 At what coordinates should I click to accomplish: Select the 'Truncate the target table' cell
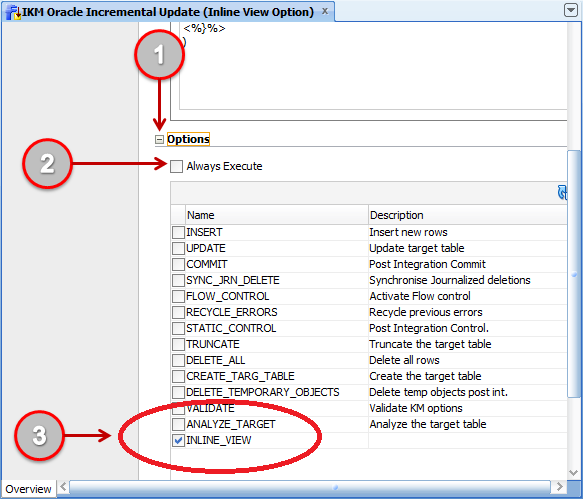[468, 344]
